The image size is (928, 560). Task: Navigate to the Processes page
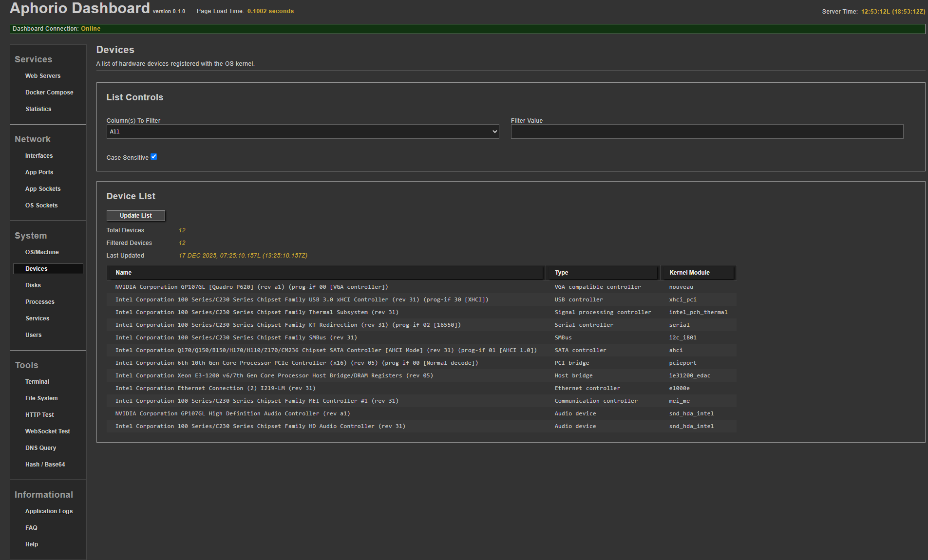click(40, 302)
